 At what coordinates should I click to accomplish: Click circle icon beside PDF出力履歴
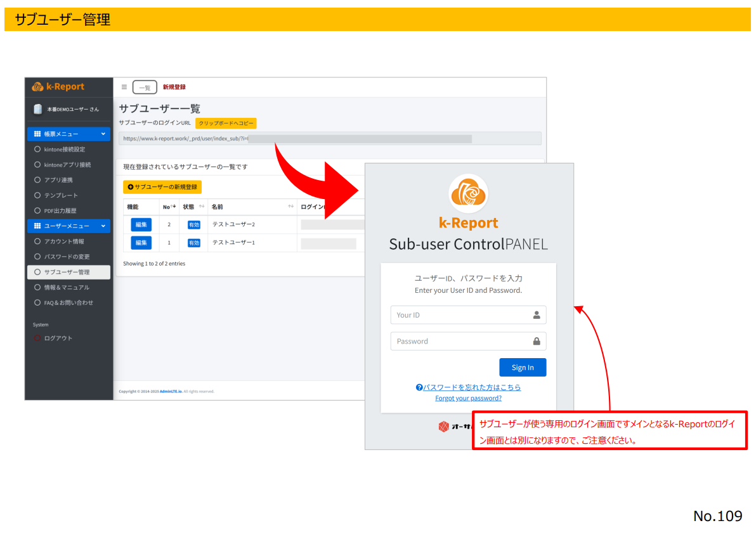tap(37, 210)
